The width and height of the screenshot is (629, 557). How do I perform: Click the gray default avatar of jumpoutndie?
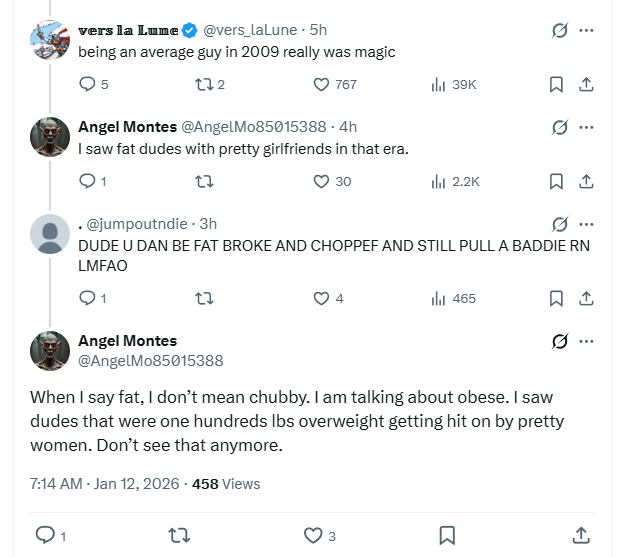[x=50, y=234]
